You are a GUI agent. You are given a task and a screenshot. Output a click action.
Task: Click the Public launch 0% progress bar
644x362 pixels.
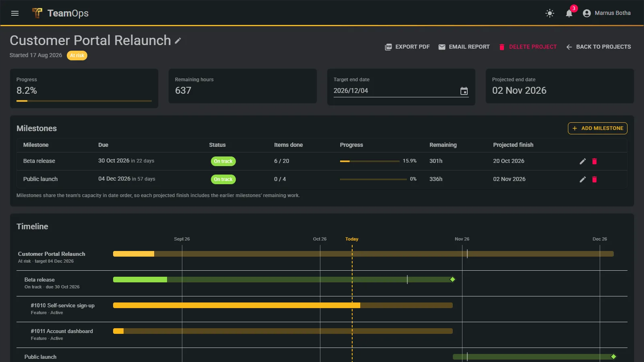click(374, 179)
